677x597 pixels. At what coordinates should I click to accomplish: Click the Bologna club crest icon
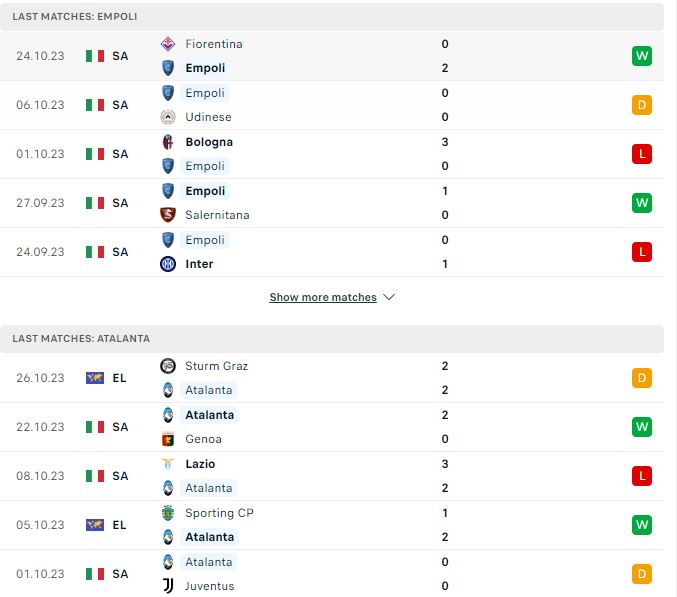pyautogui.click(x=168, y=142)
